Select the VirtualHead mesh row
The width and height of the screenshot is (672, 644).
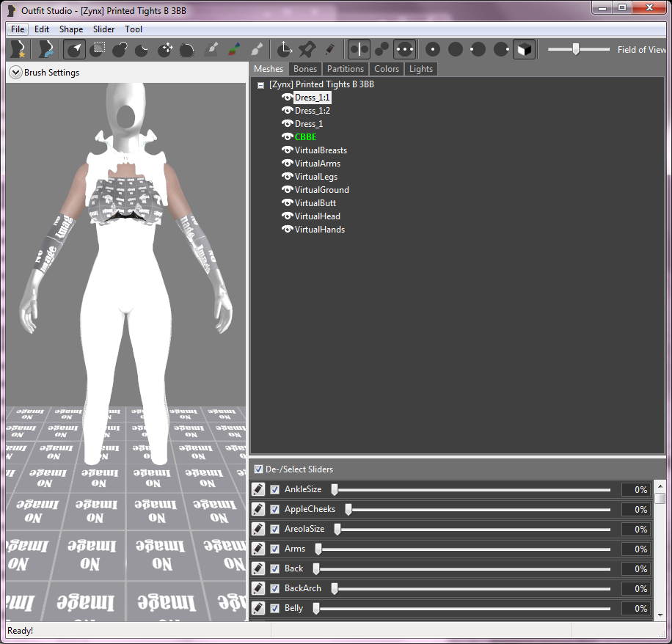318,216
